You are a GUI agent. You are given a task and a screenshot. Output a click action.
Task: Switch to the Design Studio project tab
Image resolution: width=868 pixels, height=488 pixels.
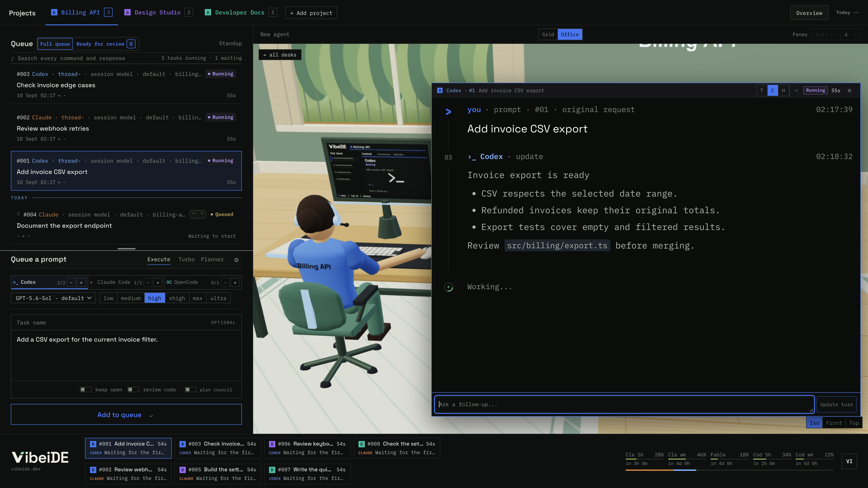point(158,13)
